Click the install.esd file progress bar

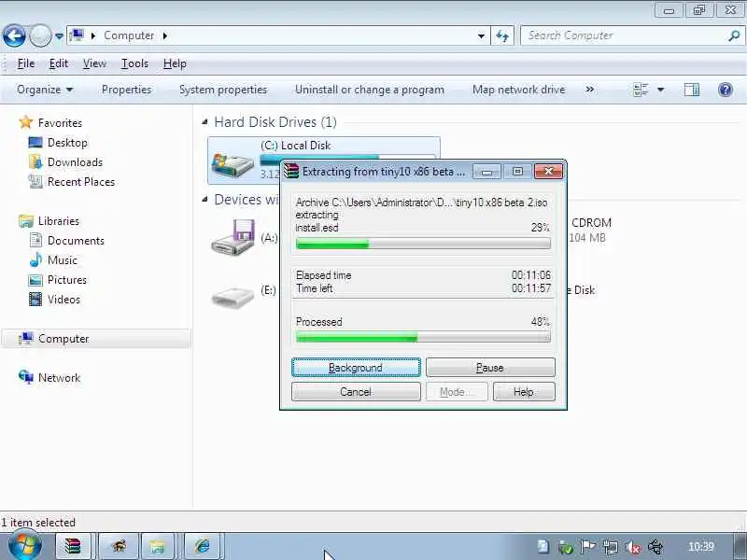tap(423, 244)
